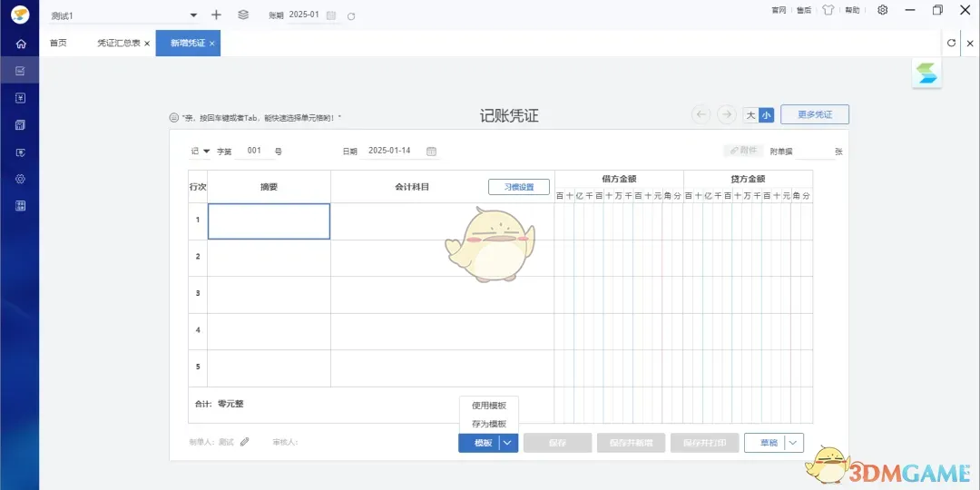Click the paperclip icon beside 制单人
Screen dimensions: 980x490
(x=244, y=442)
